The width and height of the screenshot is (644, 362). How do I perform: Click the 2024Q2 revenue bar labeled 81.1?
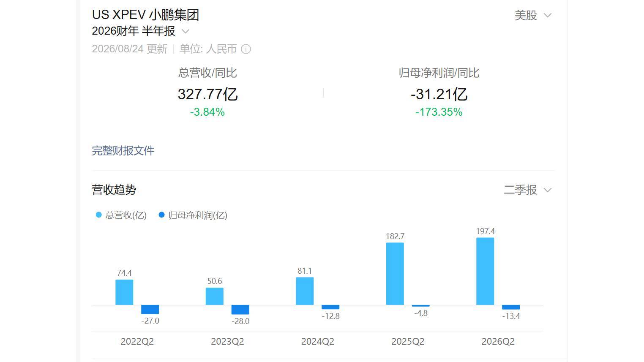click(x=305, y=291)
